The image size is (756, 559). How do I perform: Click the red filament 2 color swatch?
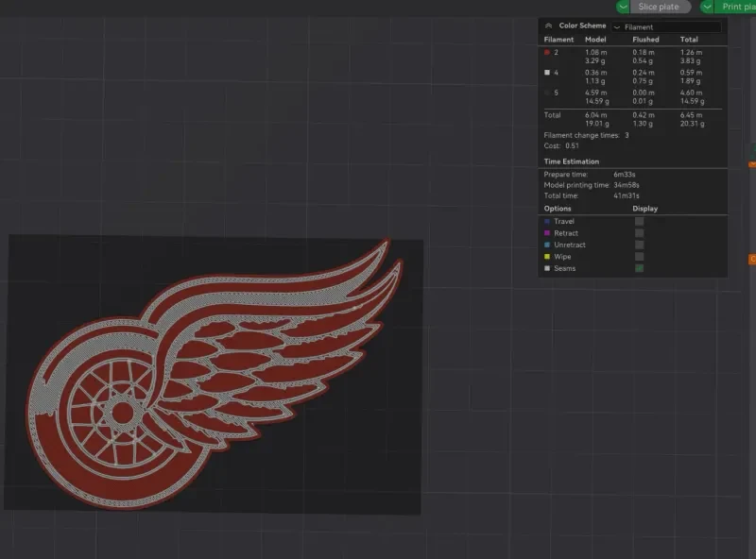tap(547, 52)
